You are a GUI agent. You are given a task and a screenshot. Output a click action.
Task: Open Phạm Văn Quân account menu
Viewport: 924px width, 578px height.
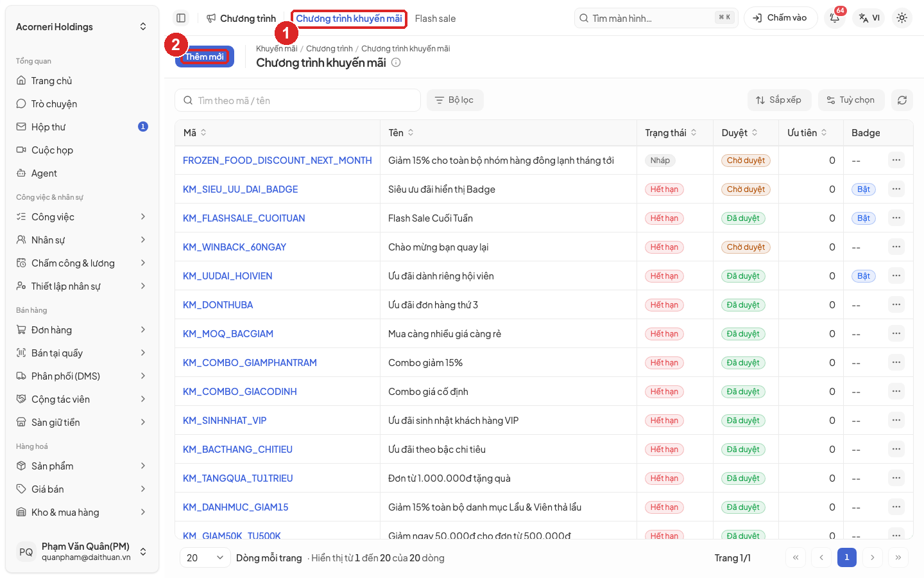pos(81,552)
